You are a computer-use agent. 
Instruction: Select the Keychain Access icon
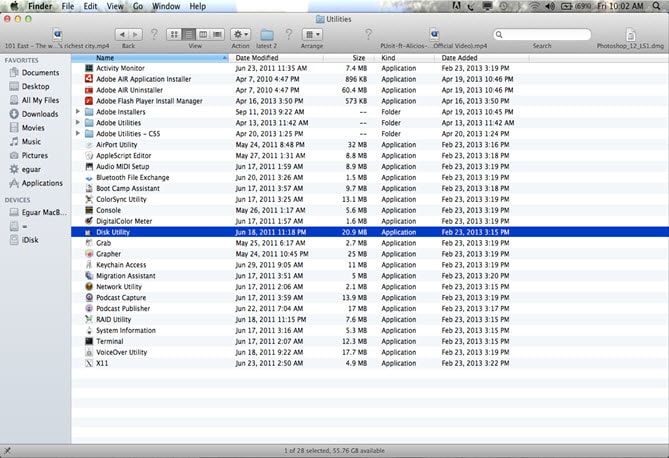[x=89, y=265]
